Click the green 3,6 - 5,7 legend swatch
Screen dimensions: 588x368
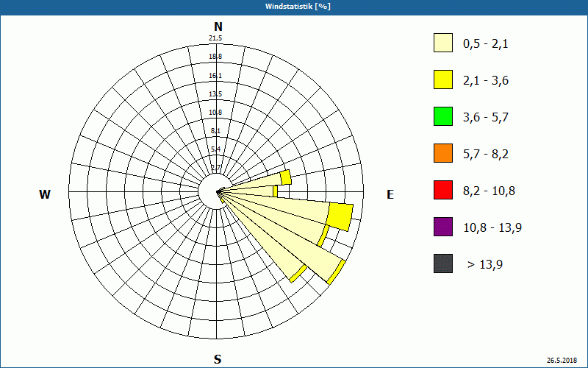point(443,116)
